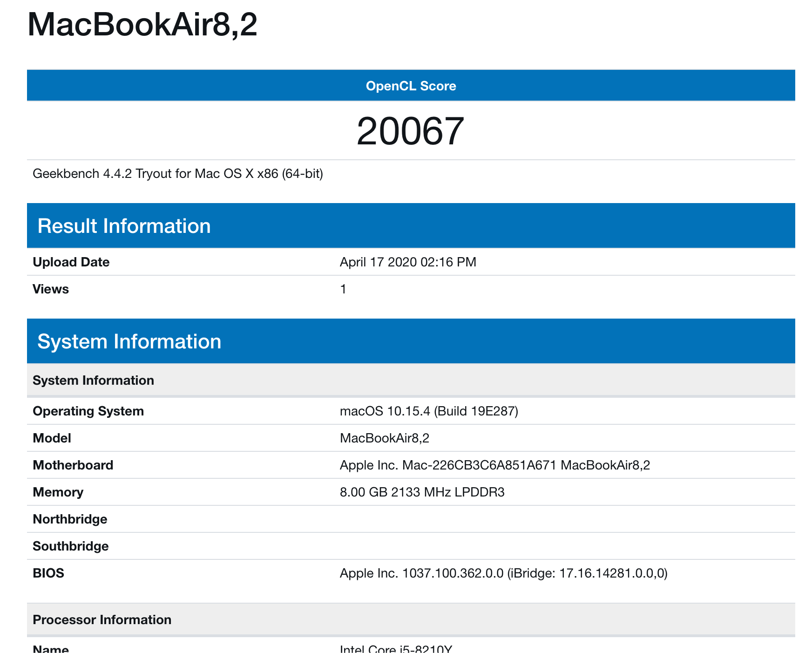Click the MacBookAir8,2 page title
The width and height of the screenshot is (812, 653).
[x=142, y=24]
